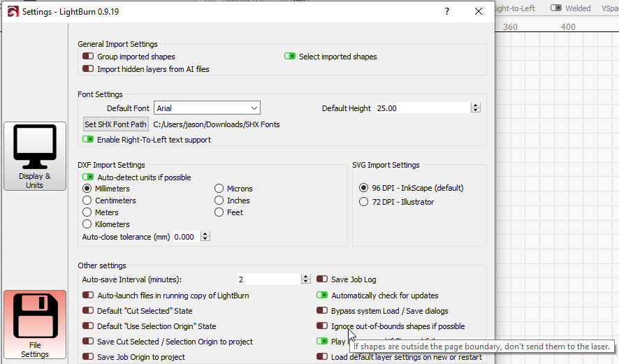This screenshot has width=619, height=364.
Task: Increase Default Height with up arrow
Action: pos(476,105)
